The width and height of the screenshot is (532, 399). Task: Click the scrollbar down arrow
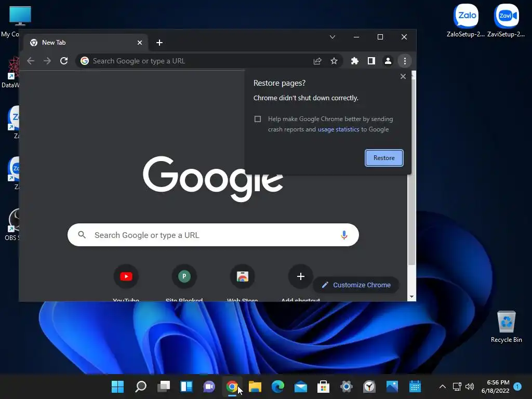pyautogui.click(x=411, y=297)
